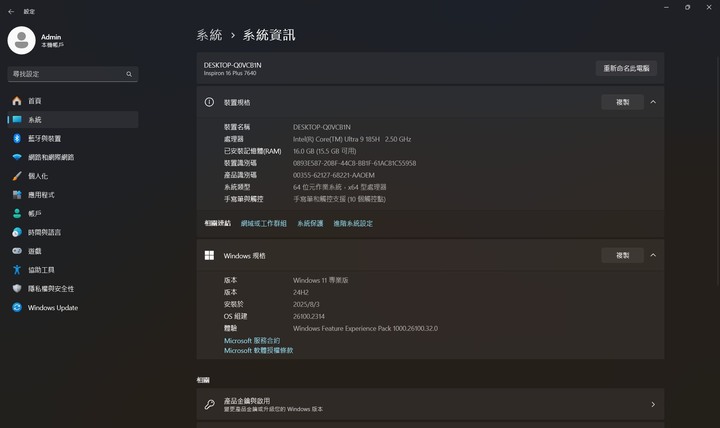Click the 首頁 home icon
Image resolution: width=720 pixels, height=428 pixels.
tap(17, 101)
